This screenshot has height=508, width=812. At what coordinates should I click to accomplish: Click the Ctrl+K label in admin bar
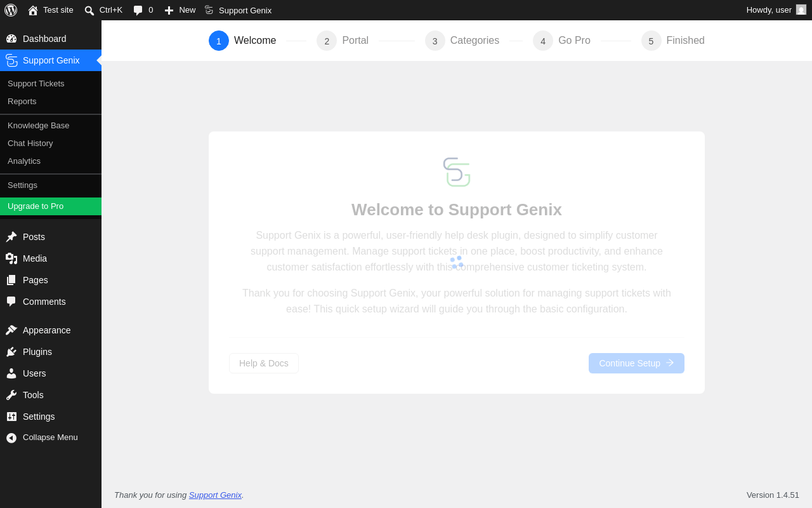(111, 10)
